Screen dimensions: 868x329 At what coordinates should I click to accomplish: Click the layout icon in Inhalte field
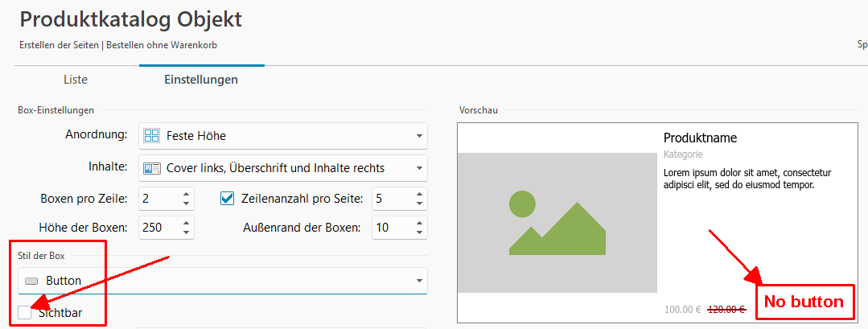[x=151, y=168]
